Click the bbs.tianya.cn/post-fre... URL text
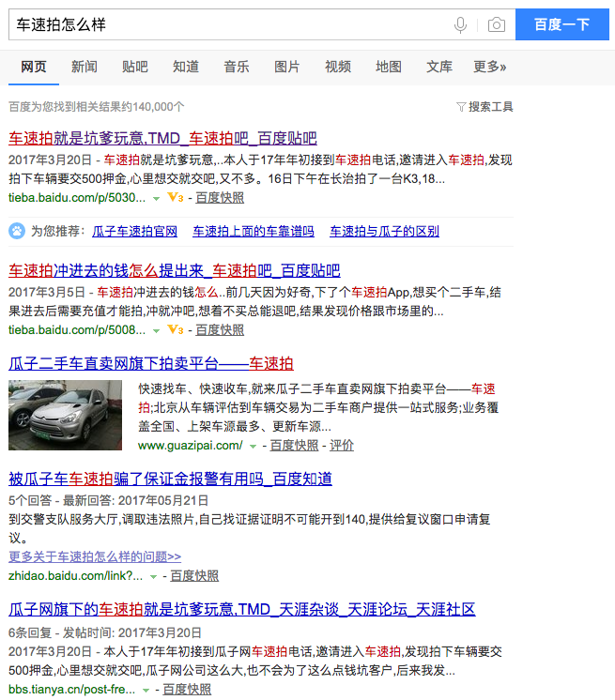This screenshot has width=615, height=700. coord(71,690)
